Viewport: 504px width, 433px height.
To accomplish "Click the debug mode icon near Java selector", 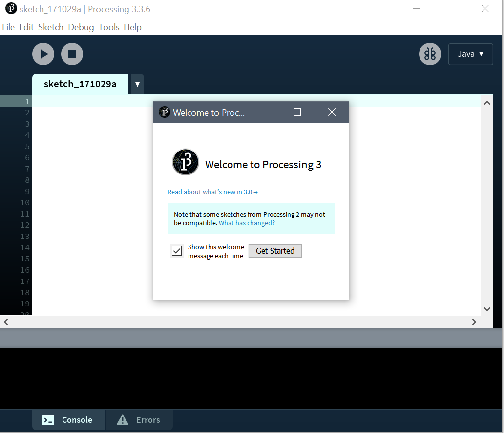I will pos(430,54).
